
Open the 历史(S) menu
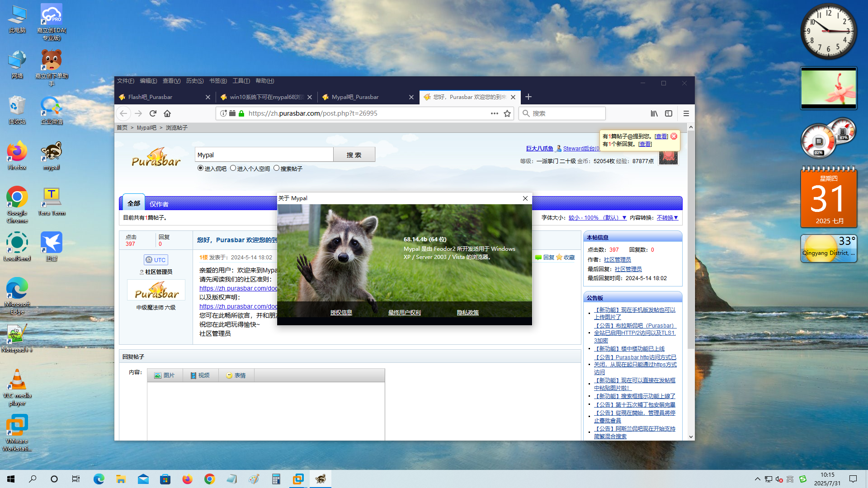195,81
